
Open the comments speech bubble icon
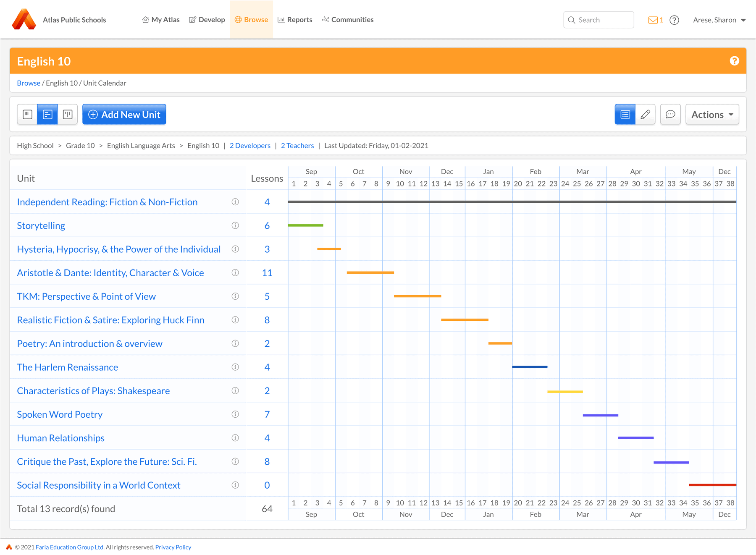670,114
